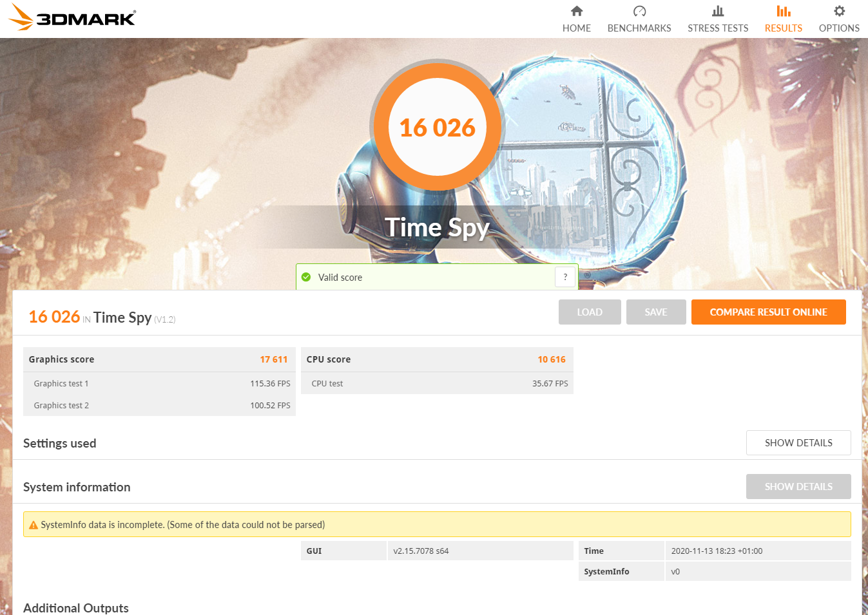Click the Settings used heading
Image resolution: width=868 pixels, height=615 pixels.
point(59,444)
